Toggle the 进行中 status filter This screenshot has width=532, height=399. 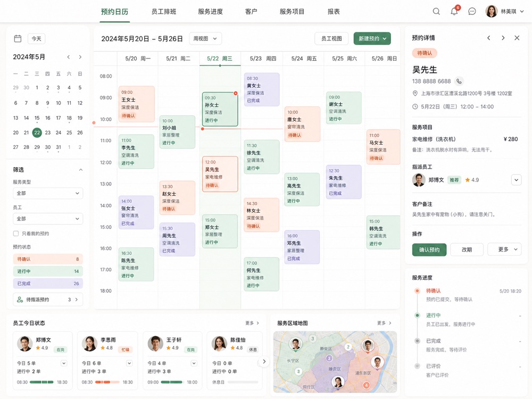[x=48, y=271]
